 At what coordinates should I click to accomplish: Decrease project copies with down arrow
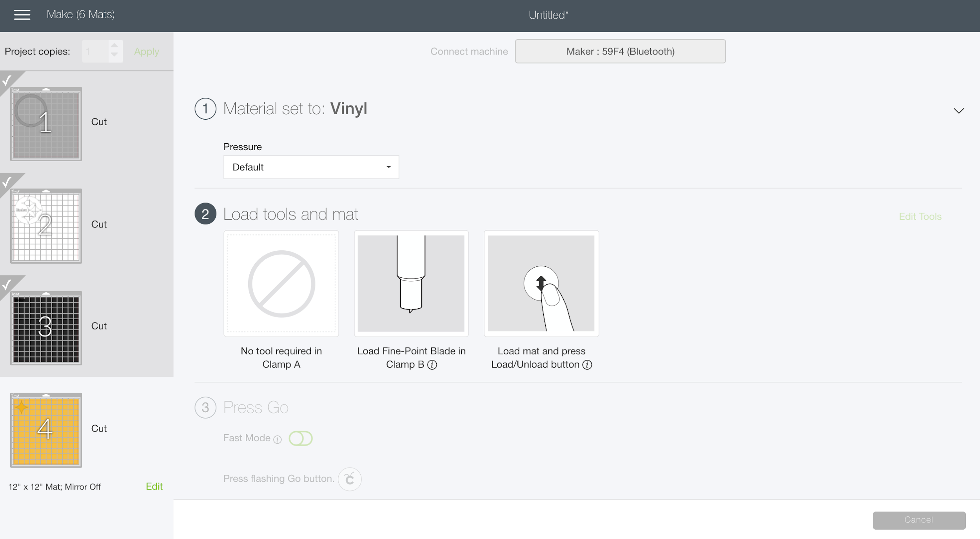[114, 55]
